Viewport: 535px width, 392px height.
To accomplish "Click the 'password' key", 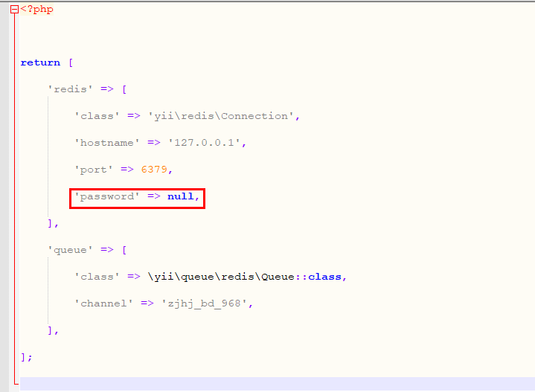I will point(107,197).
